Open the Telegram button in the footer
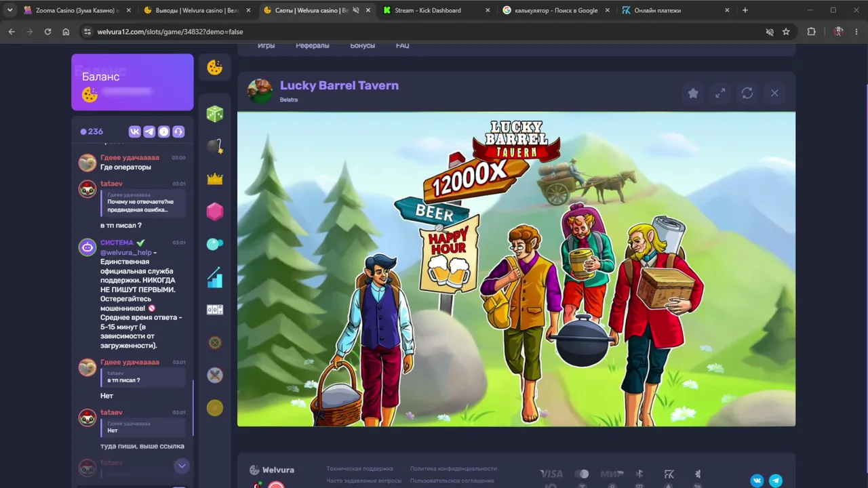Viewport: 868px width, 488px height. click(776, 481)
